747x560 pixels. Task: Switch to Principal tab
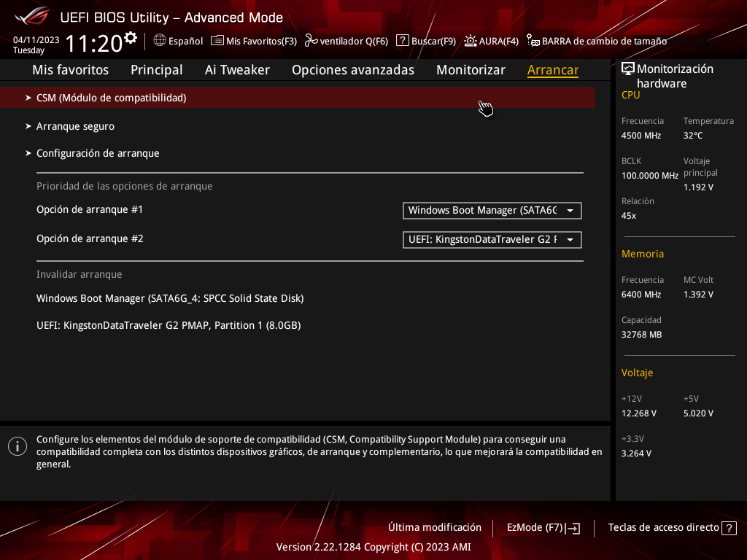[157, 70]
